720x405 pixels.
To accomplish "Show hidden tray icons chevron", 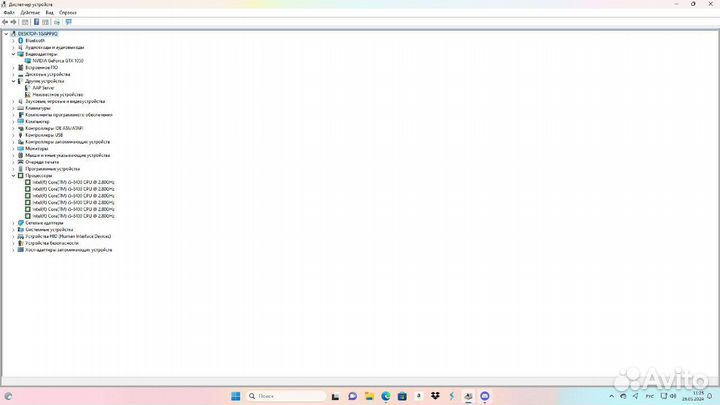I will click(612, 396).
